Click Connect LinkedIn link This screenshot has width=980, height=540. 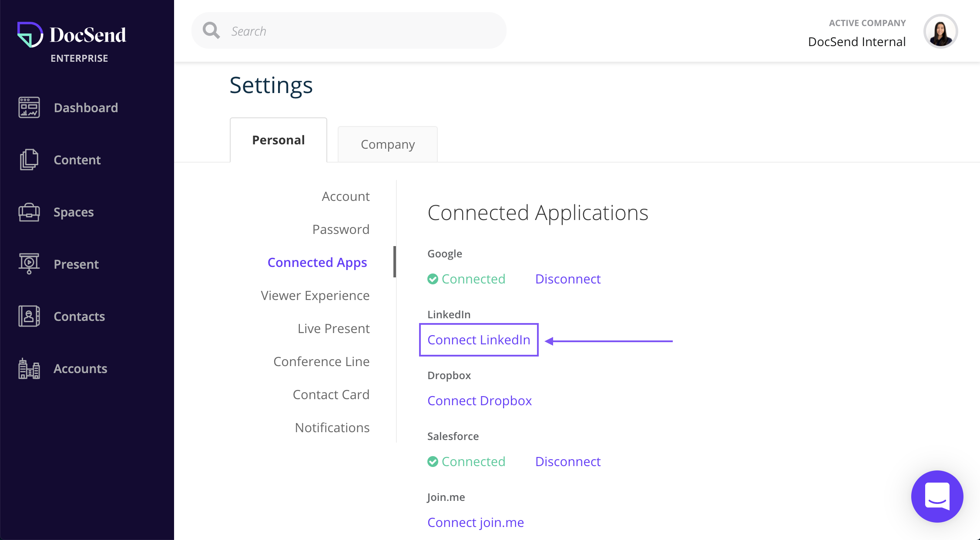coord(479,340)
